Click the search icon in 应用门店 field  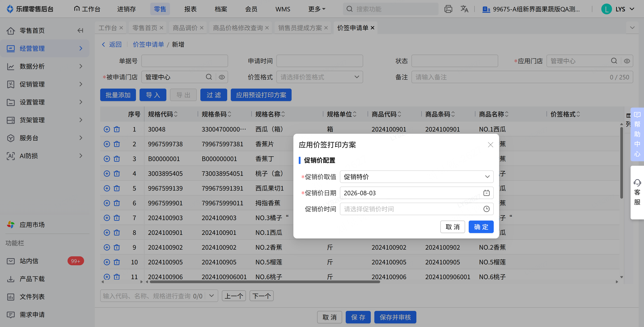pyautogui.click(x=614, y=61)
